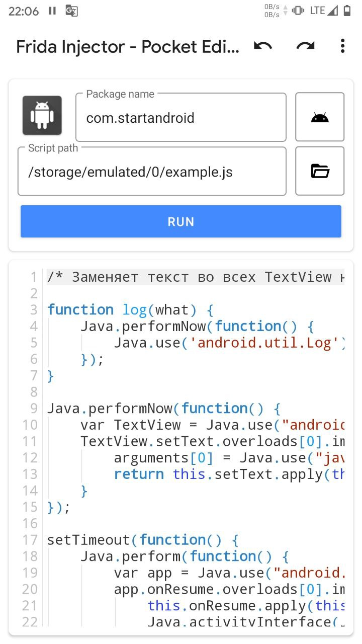Browse for a script with the folder icon
The width and height of the screenshot is (362, 644).
320,171
